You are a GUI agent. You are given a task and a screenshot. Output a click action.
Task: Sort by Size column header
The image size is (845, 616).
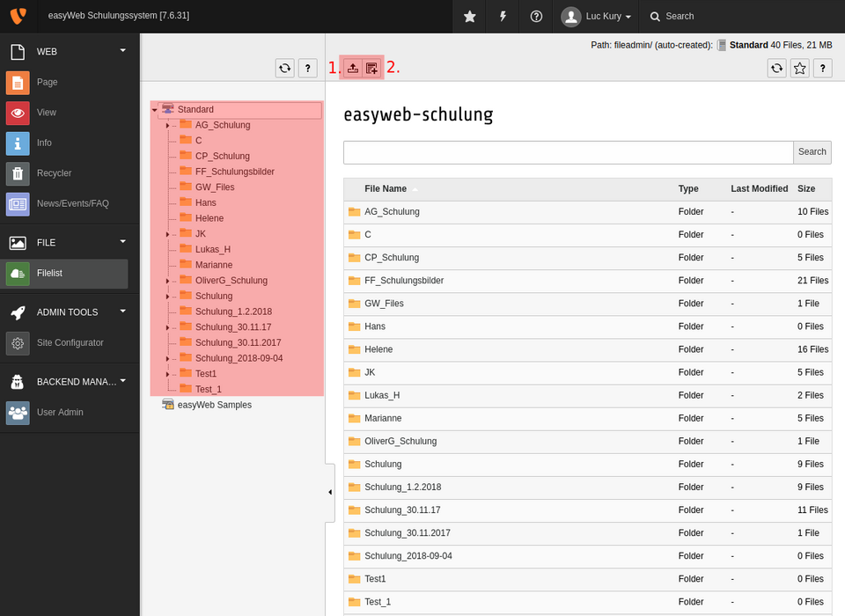click(x=806, y=188)
